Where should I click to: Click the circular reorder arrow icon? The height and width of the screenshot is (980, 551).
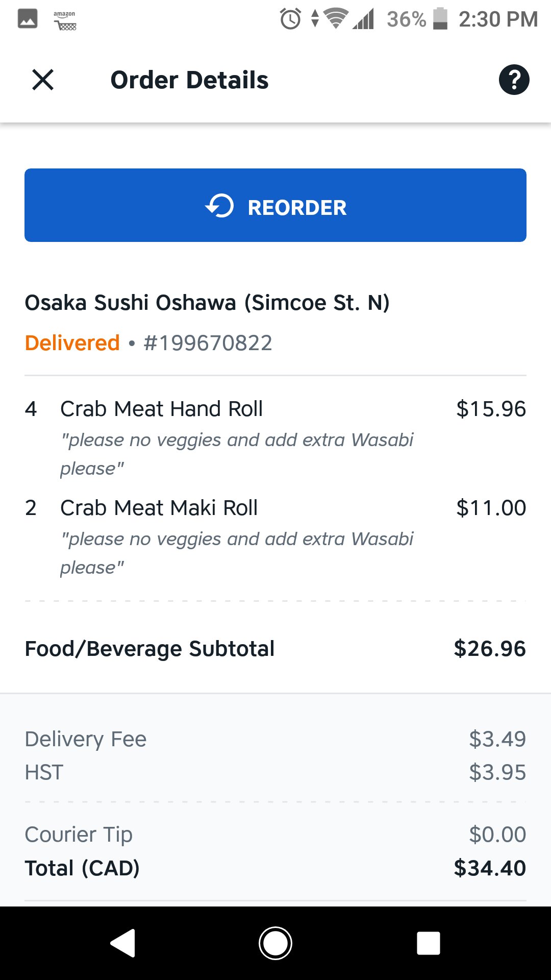click(220, 206)
